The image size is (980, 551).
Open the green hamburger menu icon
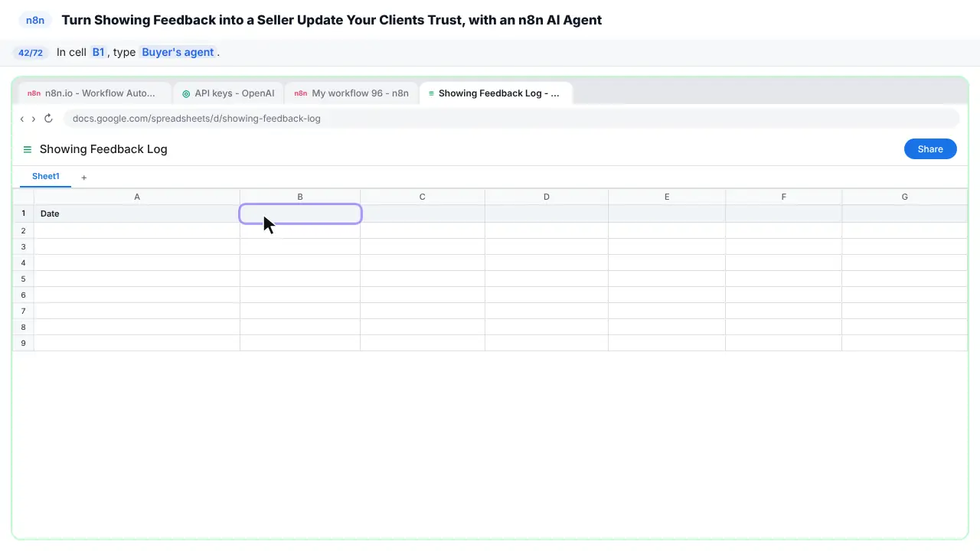(x=28, y=149)
